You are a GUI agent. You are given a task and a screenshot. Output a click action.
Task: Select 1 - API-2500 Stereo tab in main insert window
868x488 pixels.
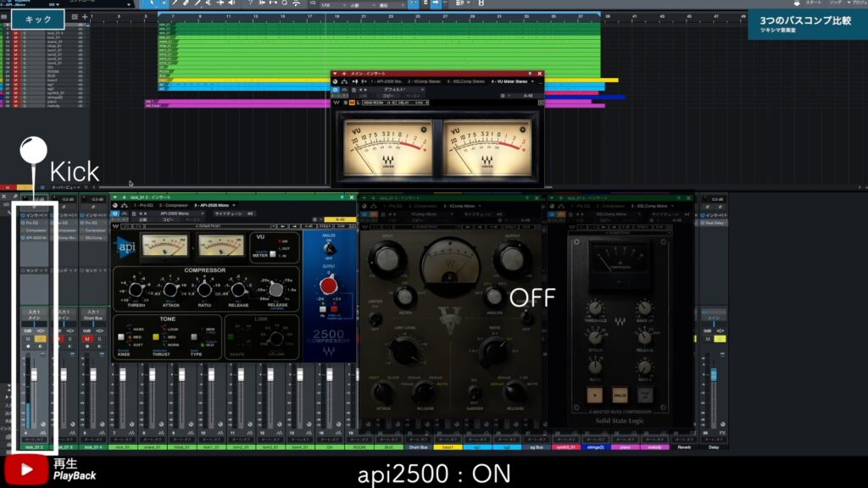387,81
